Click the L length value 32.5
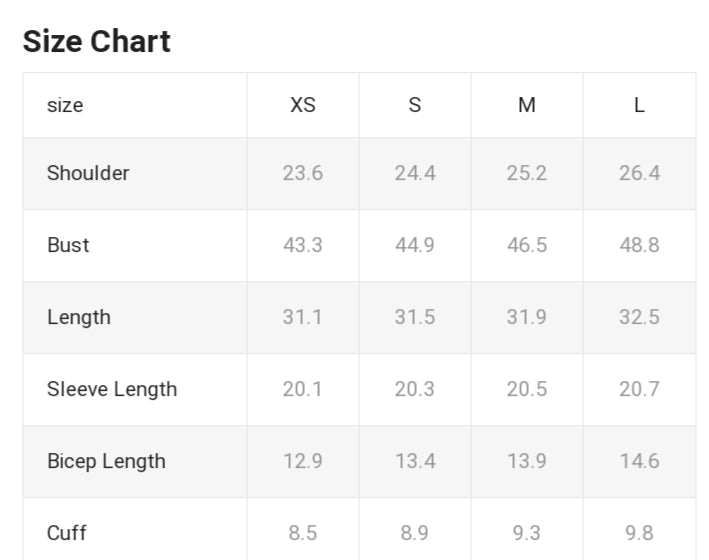 point(639,317)
